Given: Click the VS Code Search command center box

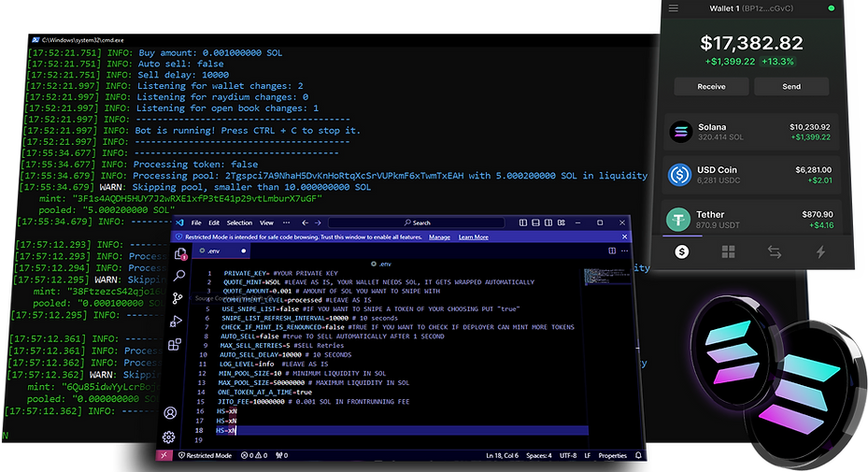Looking at the screenshot, I should 417,222.
